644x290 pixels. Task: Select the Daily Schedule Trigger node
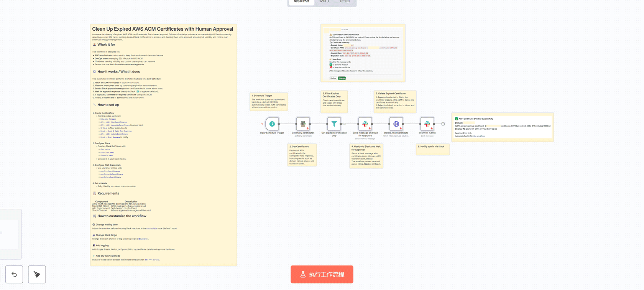[272, 124]
